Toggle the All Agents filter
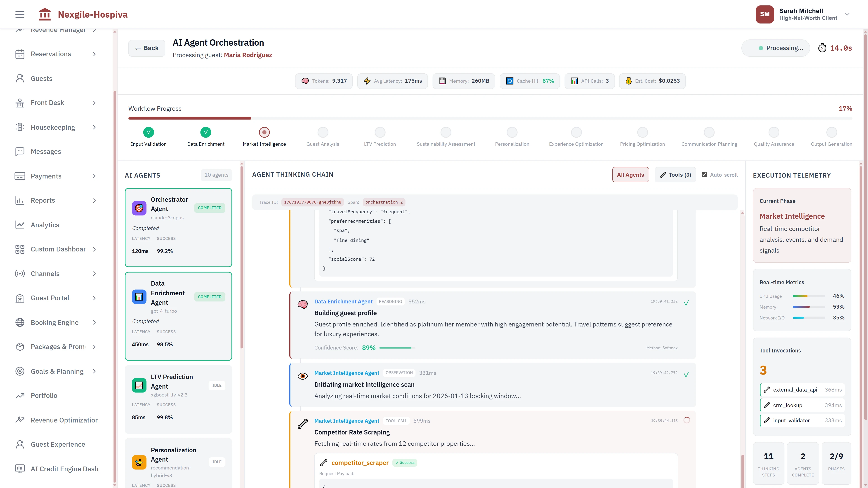The image size is (868, 488). [630, 174]
